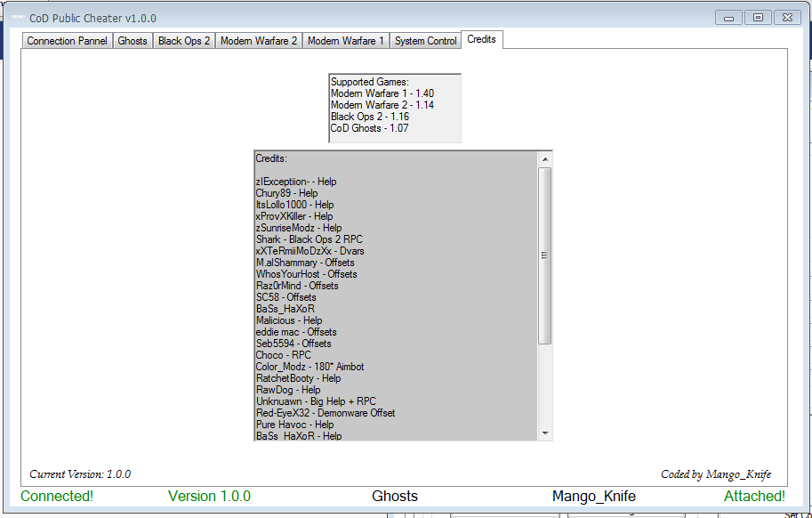The image size is (812, 518).
Task: Click the 'Unknuawn - Big Help + RPC' line
Action: click(316, 401)
